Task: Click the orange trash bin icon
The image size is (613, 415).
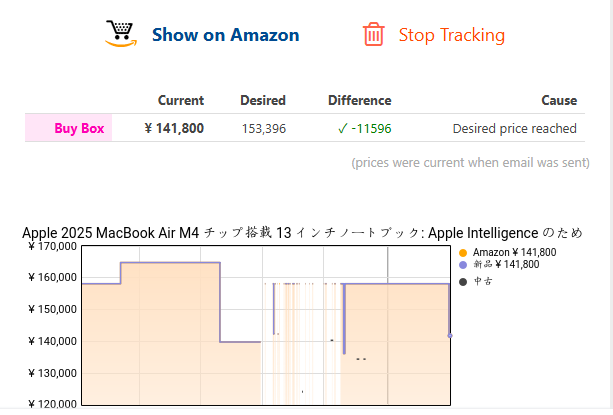Action: pos(373,34)
